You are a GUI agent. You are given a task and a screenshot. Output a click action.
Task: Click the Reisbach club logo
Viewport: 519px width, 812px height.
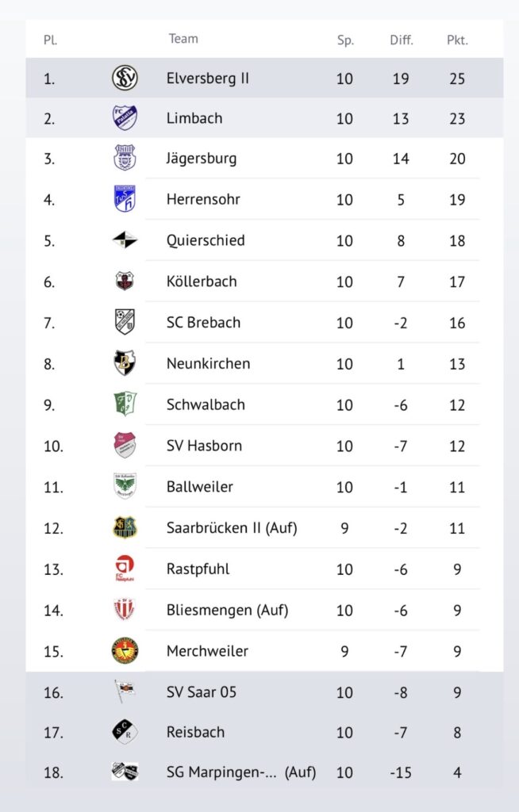[x=125, y=732]
